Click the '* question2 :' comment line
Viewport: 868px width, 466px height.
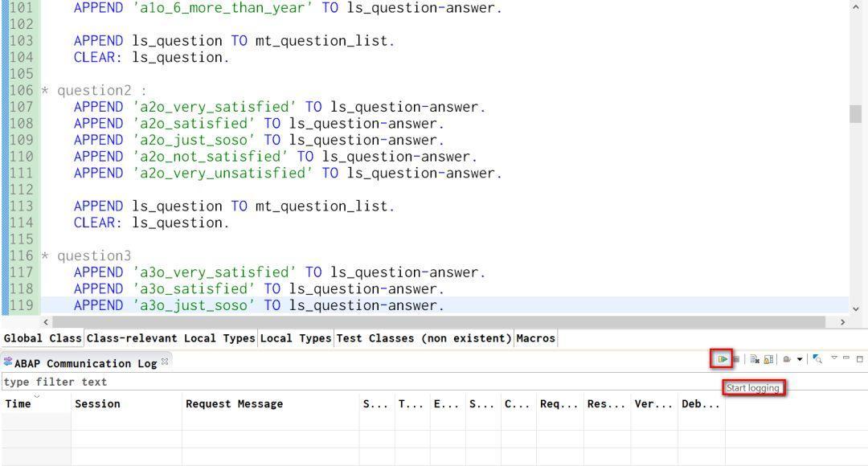94,90
